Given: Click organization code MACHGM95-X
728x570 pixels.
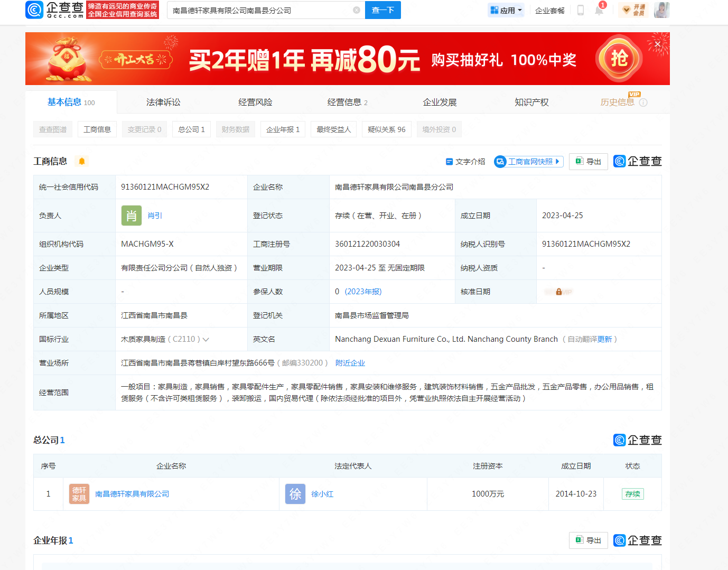Looking at the screenshot, I should (147, 244).
